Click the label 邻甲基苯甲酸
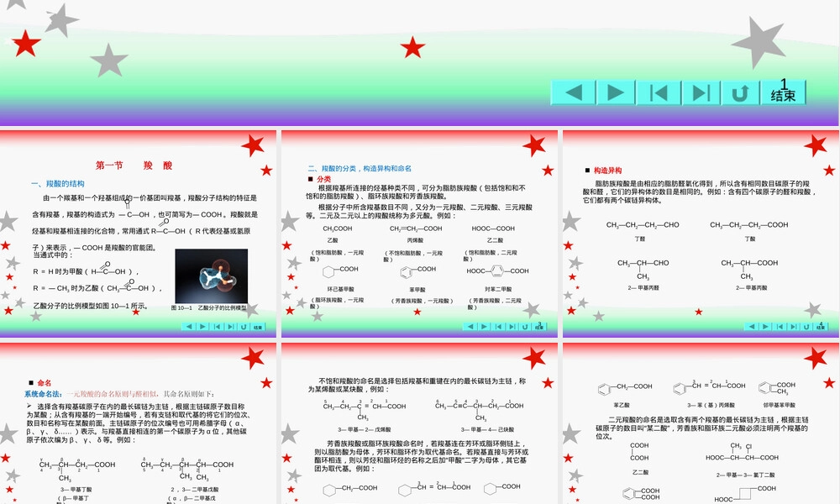Image resolution: width=840 pixels, height=504 pixels. [780, 406]
